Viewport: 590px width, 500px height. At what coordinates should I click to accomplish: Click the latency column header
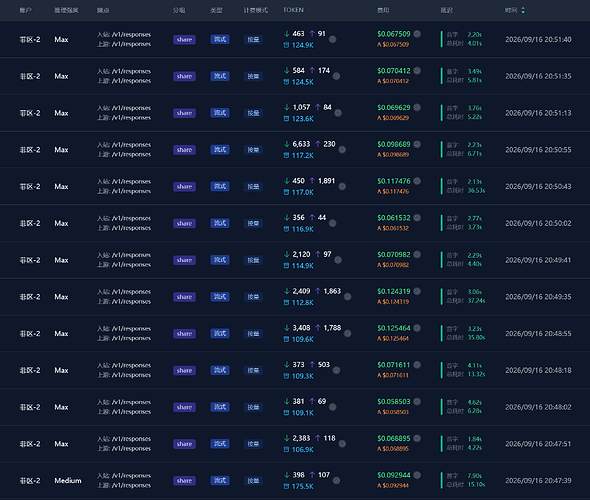pos(446,10)
